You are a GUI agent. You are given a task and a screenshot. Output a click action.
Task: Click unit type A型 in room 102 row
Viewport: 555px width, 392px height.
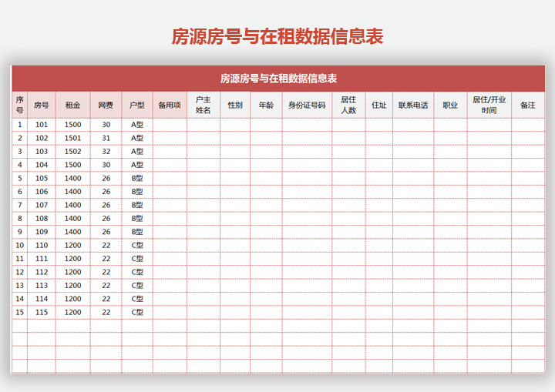pos(137,138)
